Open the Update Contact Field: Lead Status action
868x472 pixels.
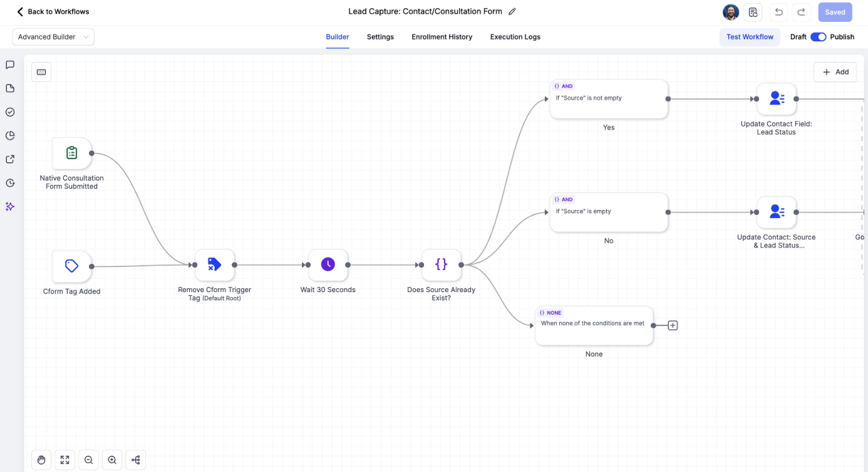click(777, 99)
